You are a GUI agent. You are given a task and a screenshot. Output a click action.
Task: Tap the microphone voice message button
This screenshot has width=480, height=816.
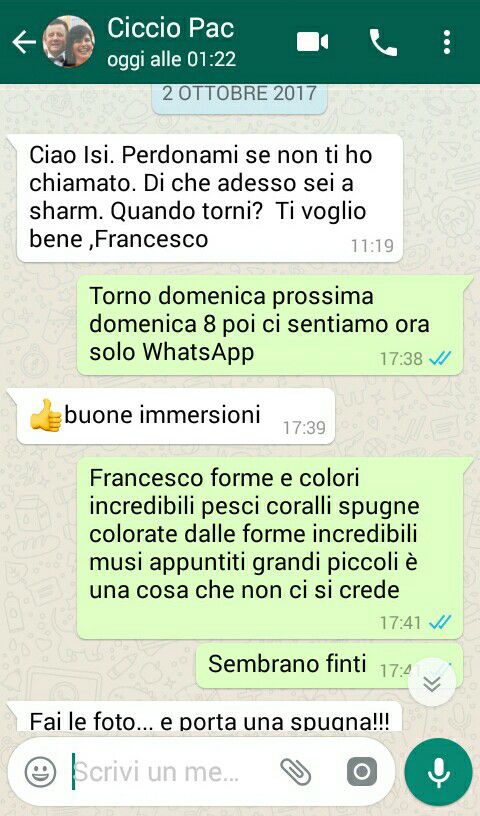point(438,771)
